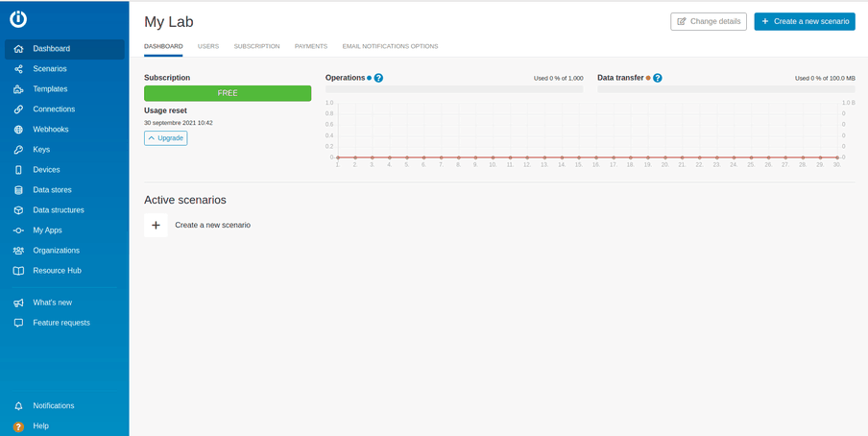Click the Data transfer help icon
This screenshot has width=868, height=436.
tap(658, 78)
